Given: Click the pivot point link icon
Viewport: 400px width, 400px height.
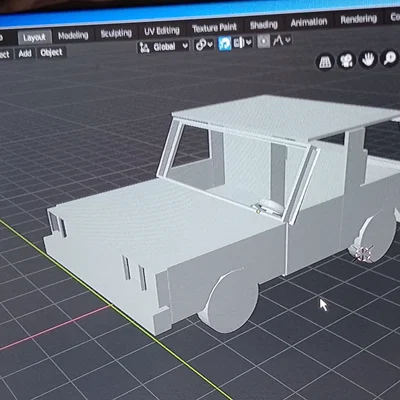Looking at the screenshot, I should click(201, 44).
